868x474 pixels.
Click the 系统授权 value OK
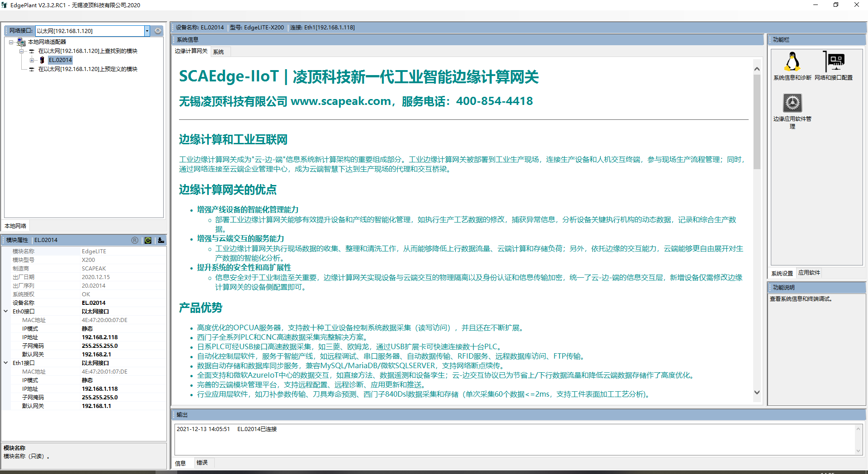click(x=86, y=294)
